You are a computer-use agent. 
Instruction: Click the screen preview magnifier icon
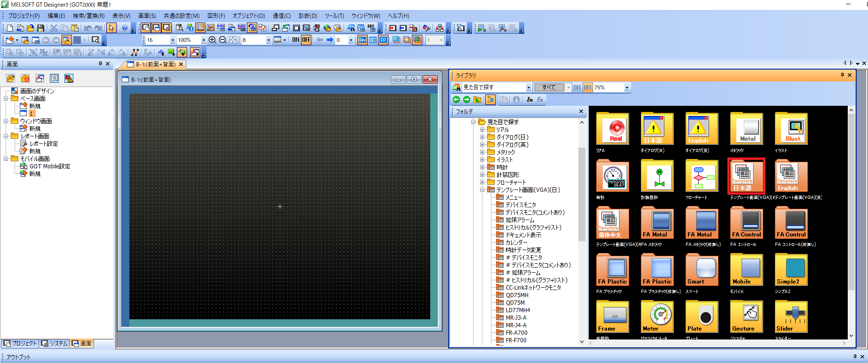coord(95,40)
